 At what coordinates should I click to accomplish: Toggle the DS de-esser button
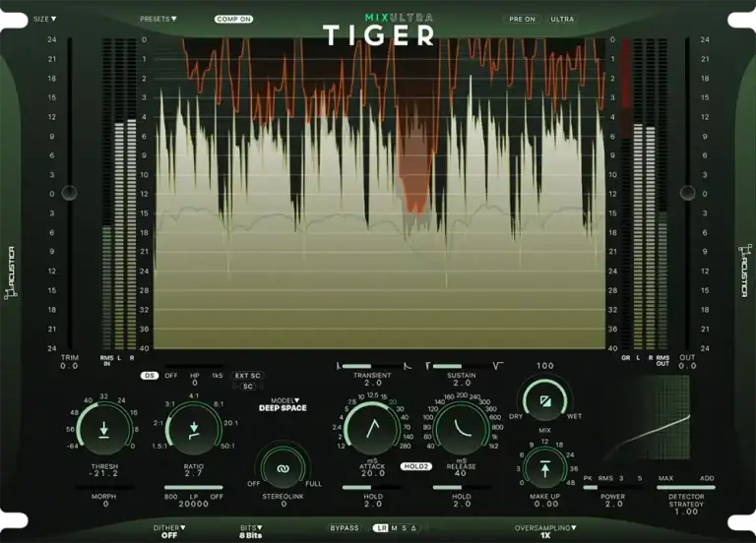click(150, 376)
